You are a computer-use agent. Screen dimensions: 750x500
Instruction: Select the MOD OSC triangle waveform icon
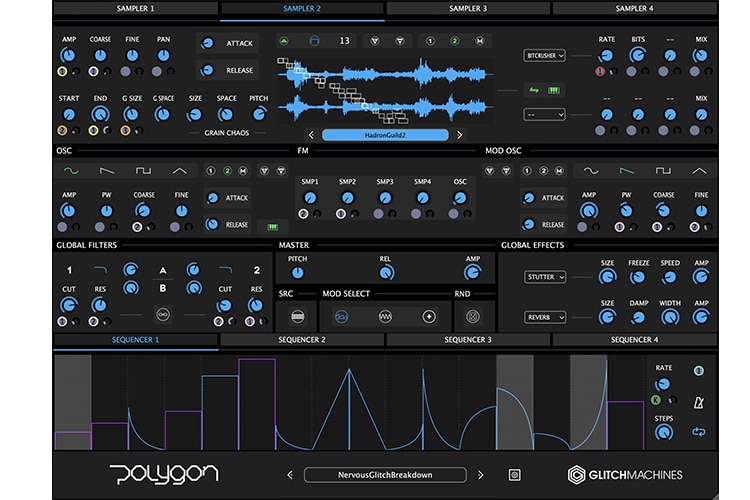pyautogui.click(x=699, y=171)
